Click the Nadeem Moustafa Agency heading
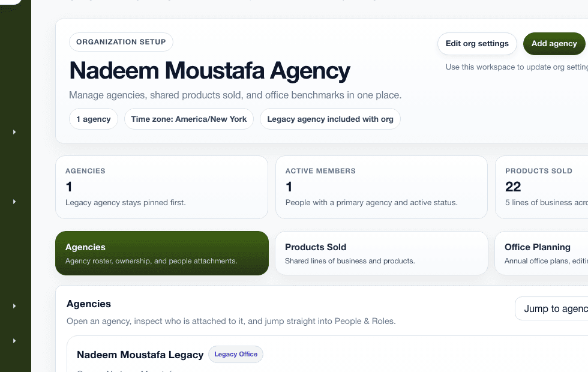Image resolution: width=588 pixels, height=372 pixels. pos(210,71)
